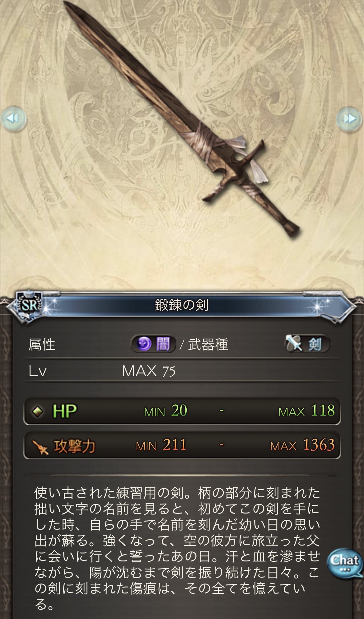Click the 武器種 weapon type label
This screenshot has height=619, width=364.
coord(208,345)
